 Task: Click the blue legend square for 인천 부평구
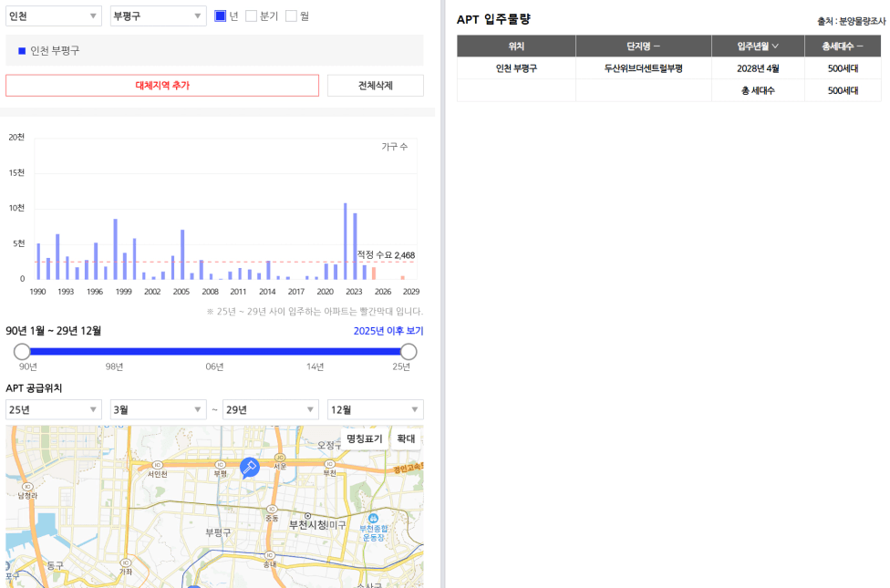pos(22,51)
